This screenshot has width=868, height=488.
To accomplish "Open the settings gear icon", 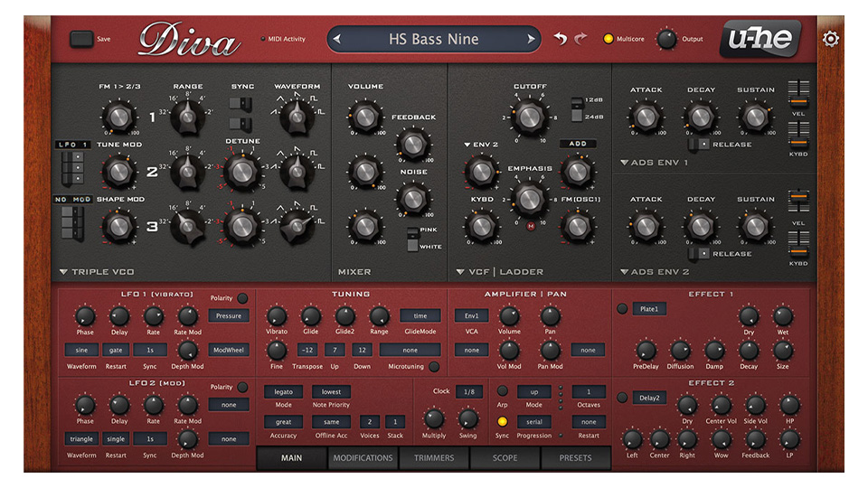I will [830, 39].
